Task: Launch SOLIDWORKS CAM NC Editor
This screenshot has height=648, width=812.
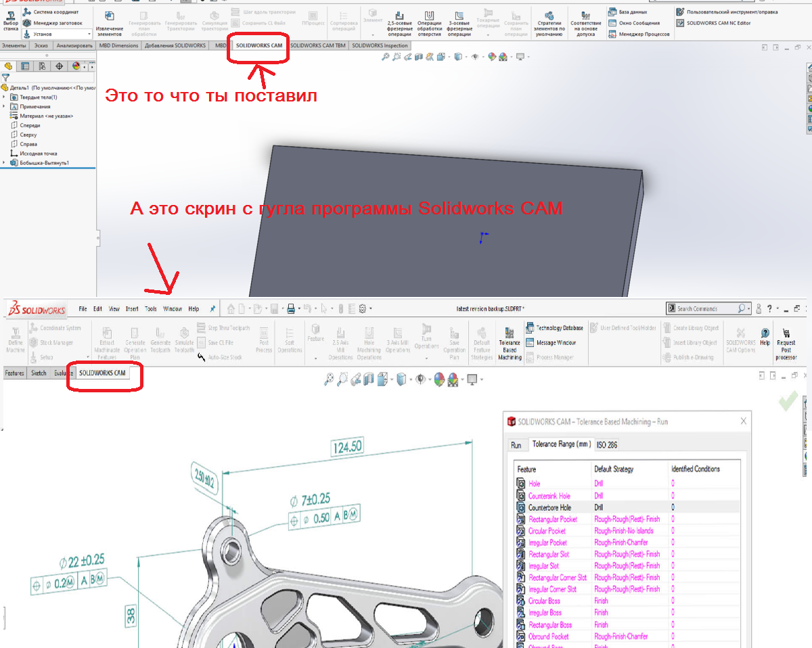Action: pyautogui.click(x=713, y=23)
